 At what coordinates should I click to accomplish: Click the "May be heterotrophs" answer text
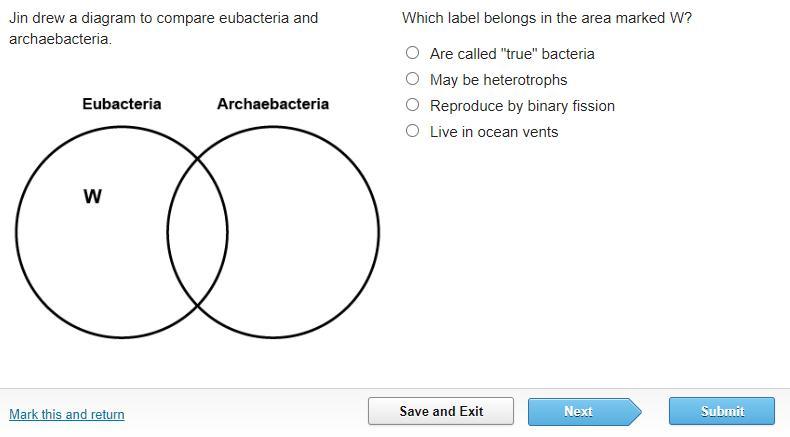[498, 80]
